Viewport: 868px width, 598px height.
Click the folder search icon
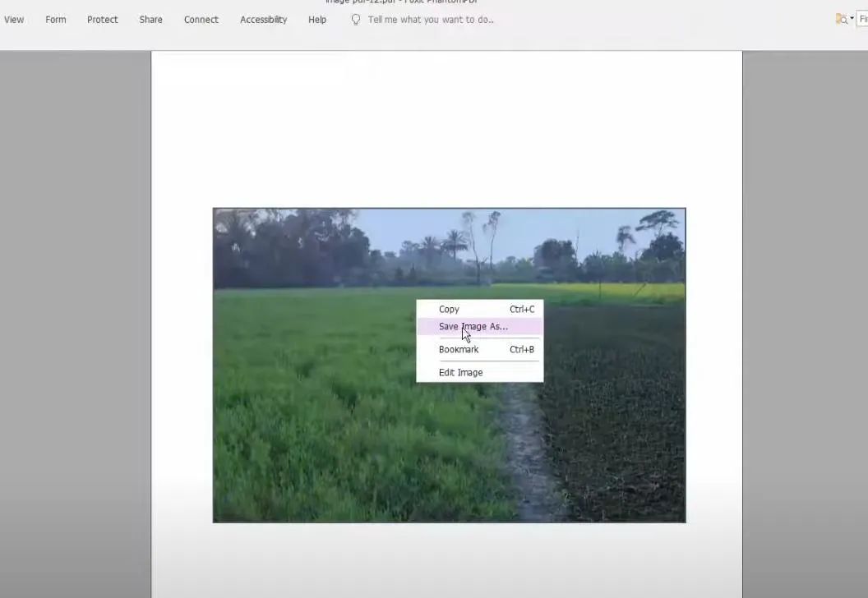pyautogui.click(x=841, y=19)
